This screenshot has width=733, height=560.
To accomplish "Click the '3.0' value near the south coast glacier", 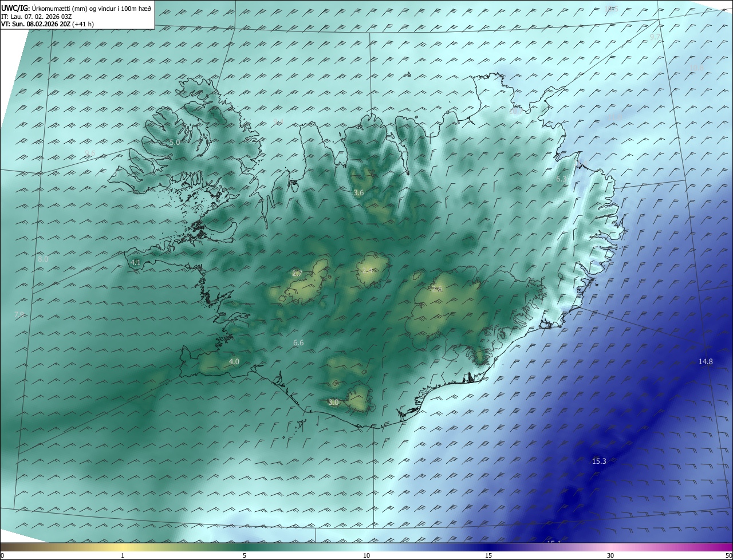I will pos(334,403).
